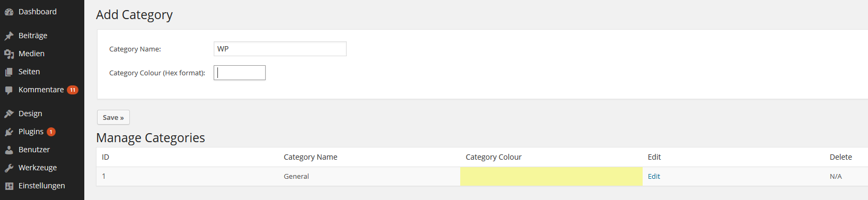Image resolution: width=868 pixels, height=200 pixels.
Task: Click the Design paintbrush icon
Action: click(x=9, y=114)
